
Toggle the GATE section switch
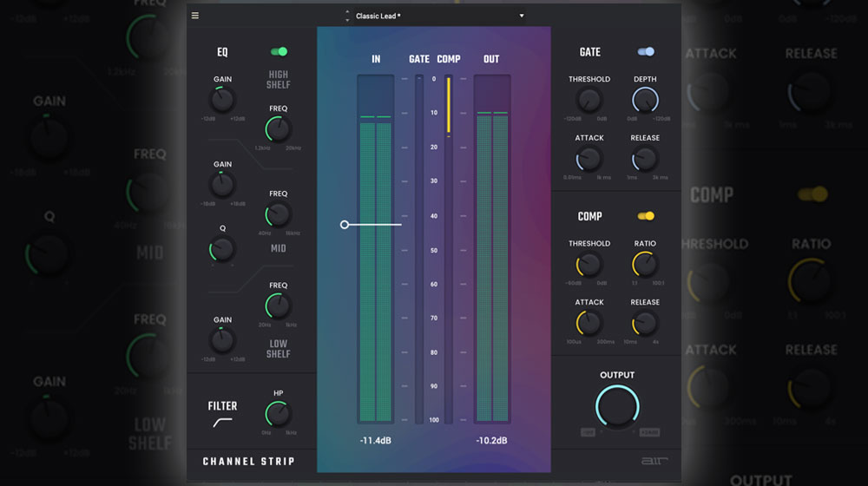646,51
